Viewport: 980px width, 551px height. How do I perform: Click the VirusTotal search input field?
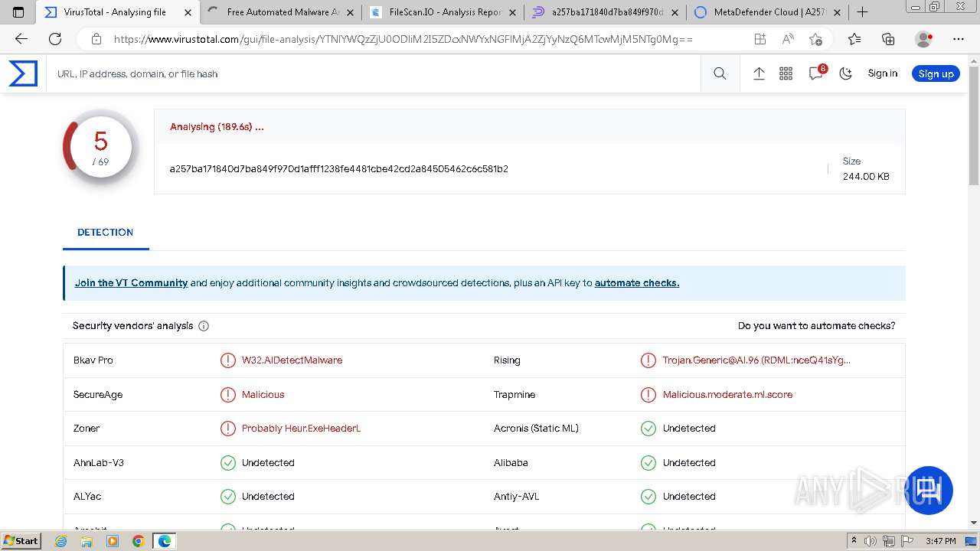pyautogui.click(x=375, y=73)
